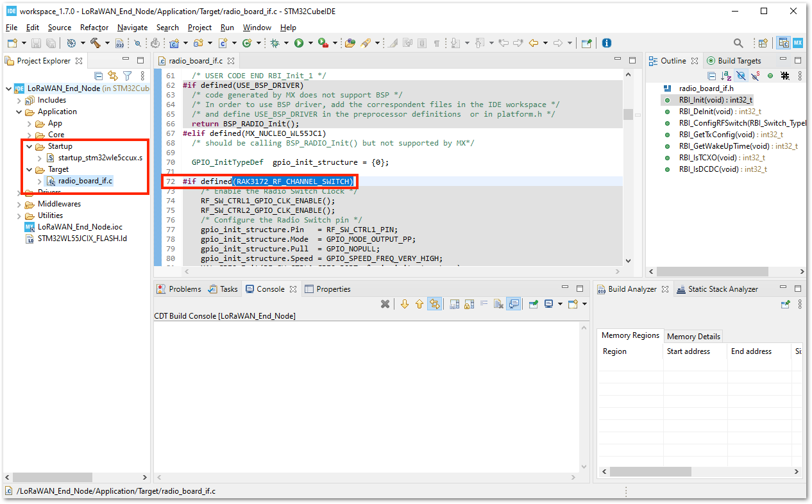Click the Debug bug icon
812x504 pixels.
[x=275, y=43]
